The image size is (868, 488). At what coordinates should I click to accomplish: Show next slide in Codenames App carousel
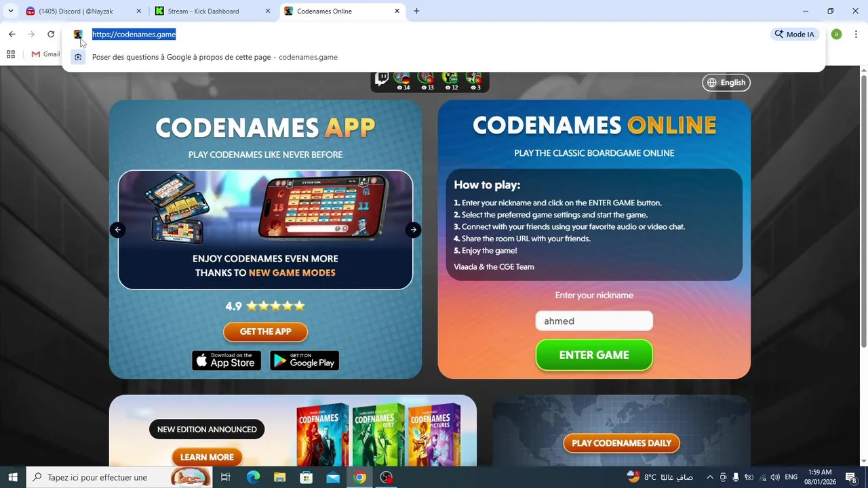(413, 230)
